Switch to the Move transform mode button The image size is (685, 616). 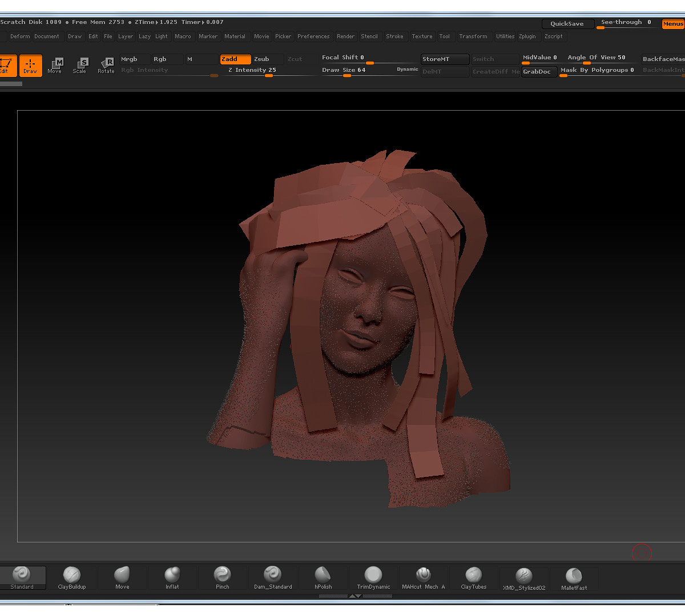(x=55, y=66)
